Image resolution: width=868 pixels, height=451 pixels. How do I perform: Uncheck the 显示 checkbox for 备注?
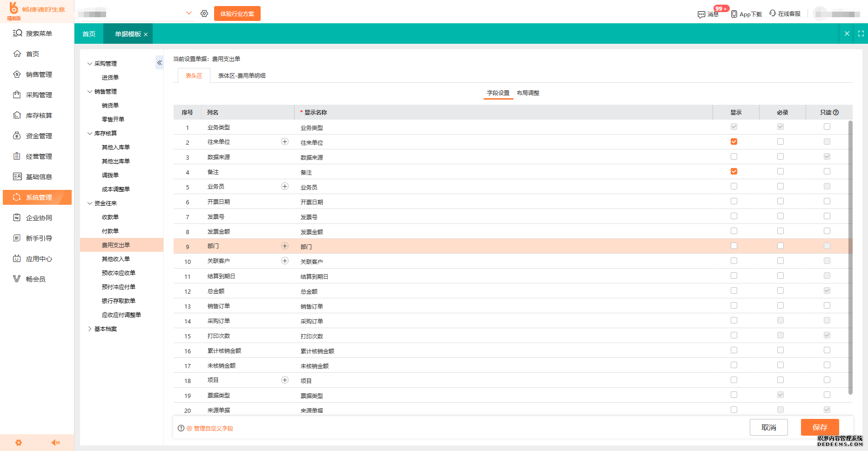(x=734, y=172)
